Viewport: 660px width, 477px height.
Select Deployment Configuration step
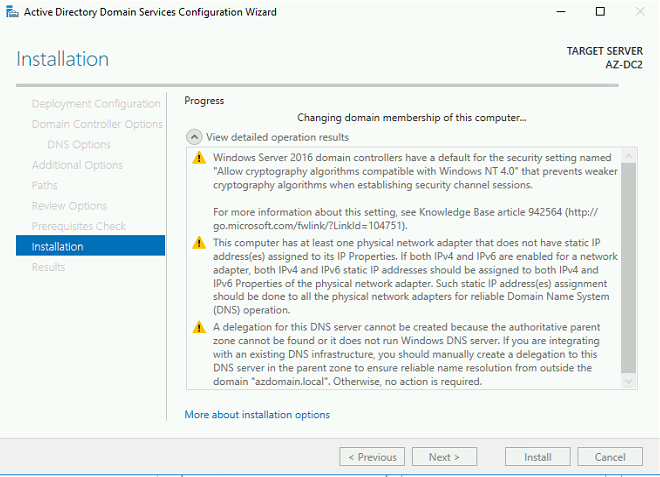(96, 104)
